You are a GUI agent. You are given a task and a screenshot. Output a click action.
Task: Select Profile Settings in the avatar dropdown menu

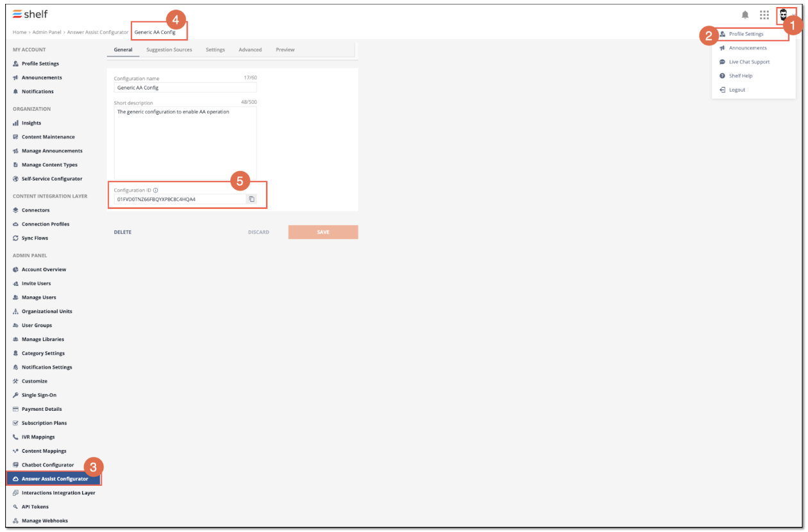753,34
